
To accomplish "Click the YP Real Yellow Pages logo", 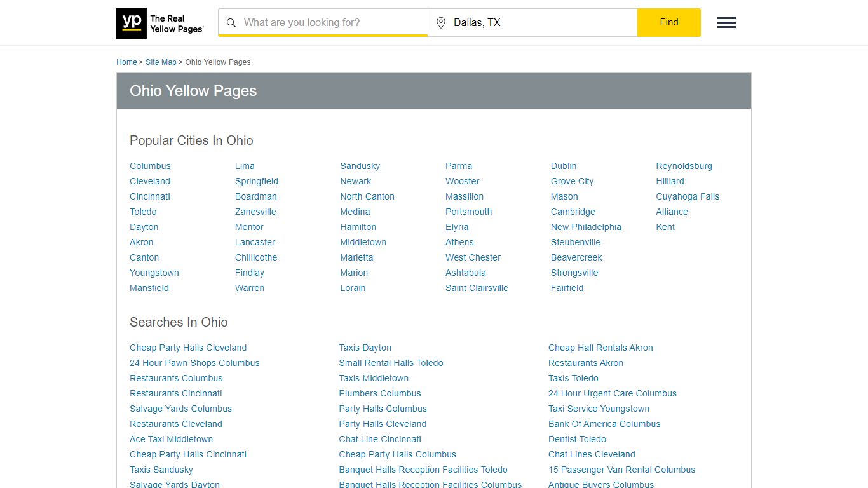I will click(x=160, y=24).
